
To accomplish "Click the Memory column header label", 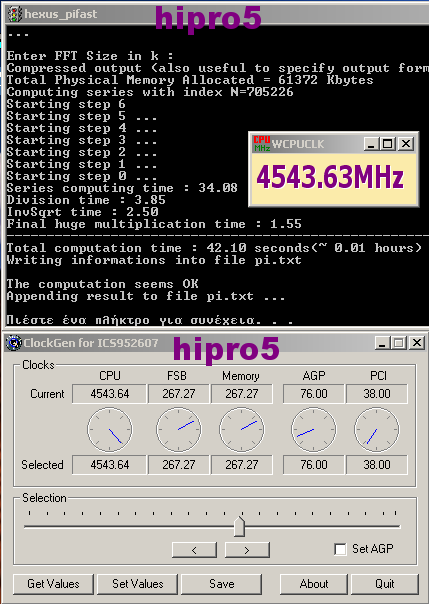I will pos(241,376).
